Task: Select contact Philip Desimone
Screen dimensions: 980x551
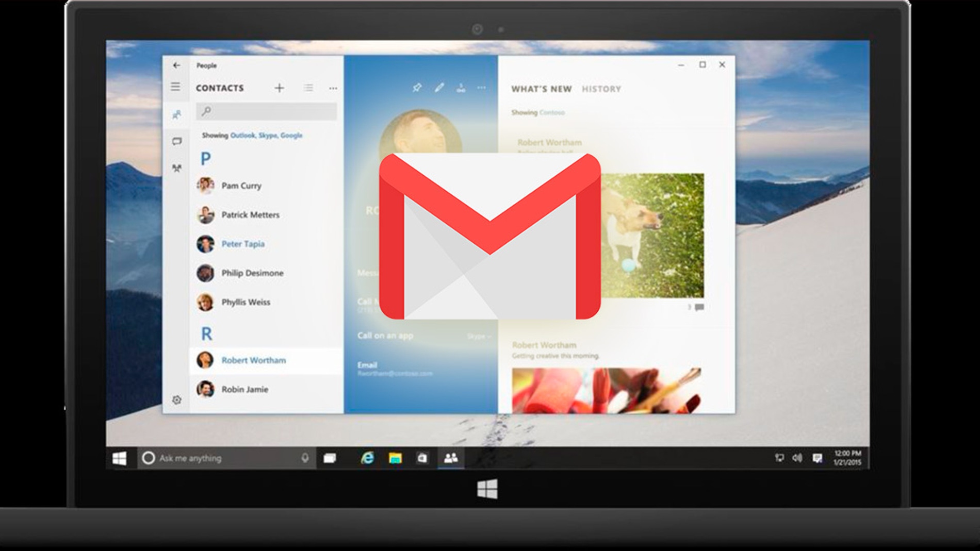Action: coord(266,273)
